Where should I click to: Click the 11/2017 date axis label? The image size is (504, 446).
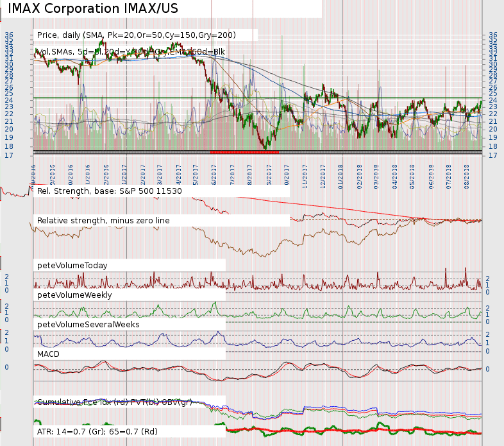(305, 176)
